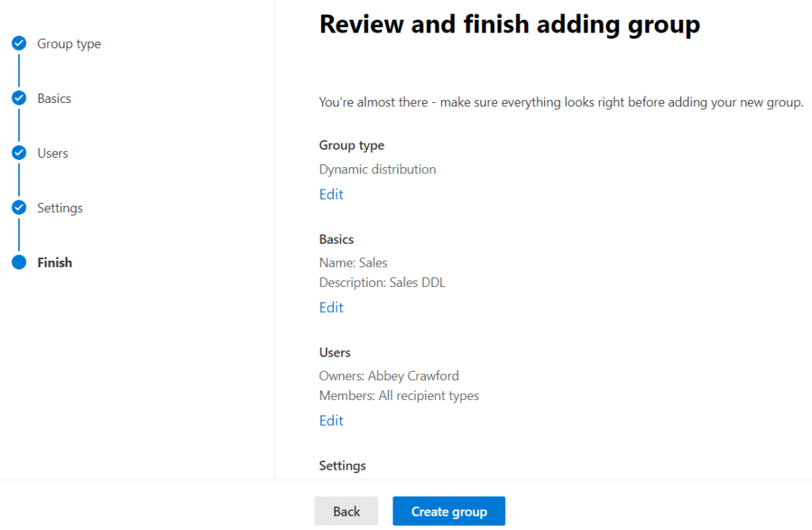Click the Create group button
This screenshot has width=812, height=530.
tap(449, 511)
